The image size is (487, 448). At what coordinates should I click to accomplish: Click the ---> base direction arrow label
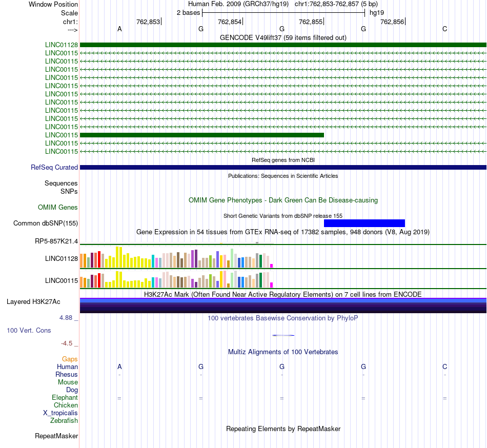[x=72, y=30]
